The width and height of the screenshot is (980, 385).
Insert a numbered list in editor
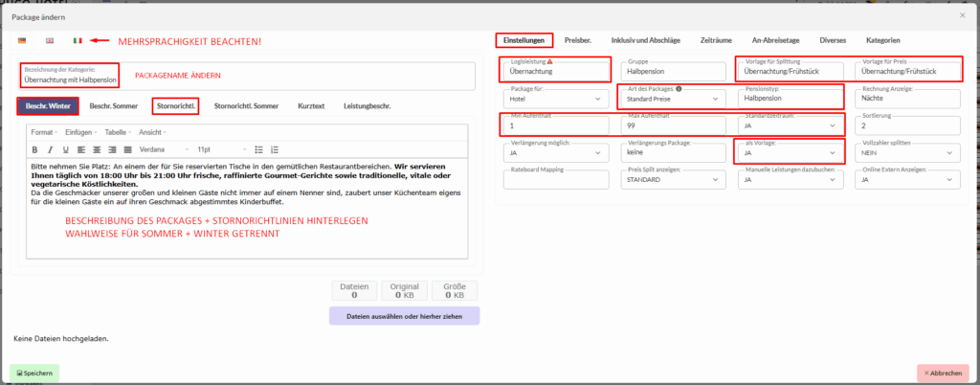pos(275,149)
